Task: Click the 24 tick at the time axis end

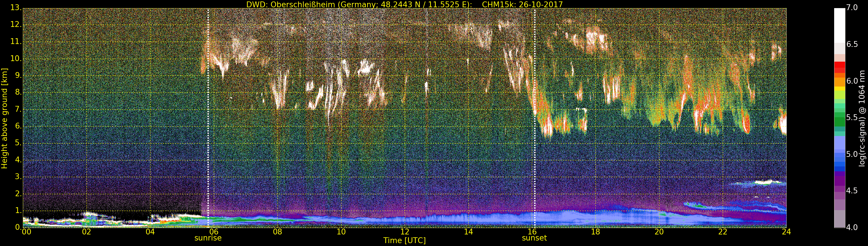Action: (x=786, y=232)
